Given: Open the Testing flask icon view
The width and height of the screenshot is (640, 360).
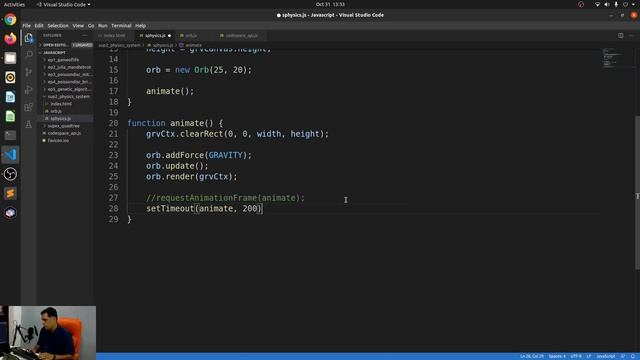Looking at the screenshot, I should point(29,124).
